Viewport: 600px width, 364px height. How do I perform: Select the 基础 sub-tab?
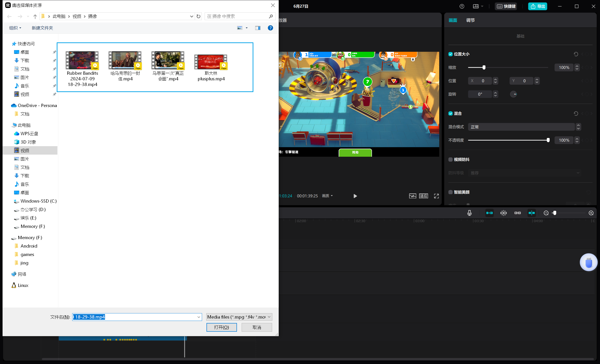tap(520, 36)
